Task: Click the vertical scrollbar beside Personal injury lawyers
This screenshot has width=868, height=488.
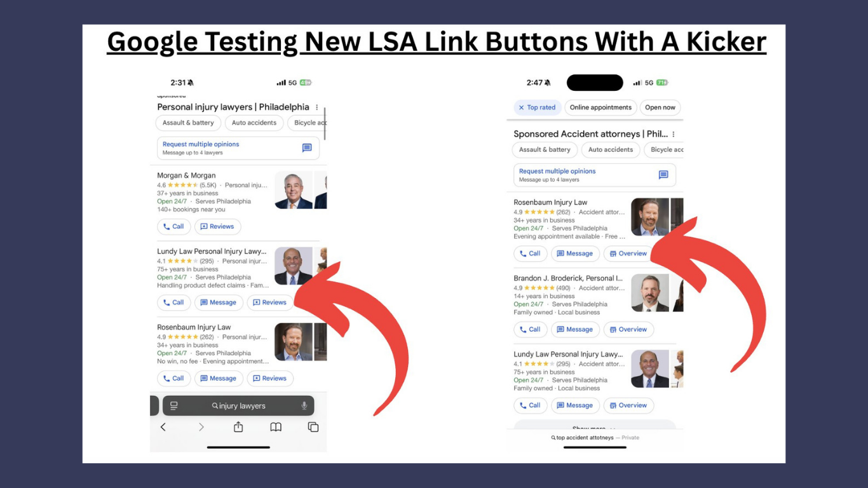Action: coord(325,124)
